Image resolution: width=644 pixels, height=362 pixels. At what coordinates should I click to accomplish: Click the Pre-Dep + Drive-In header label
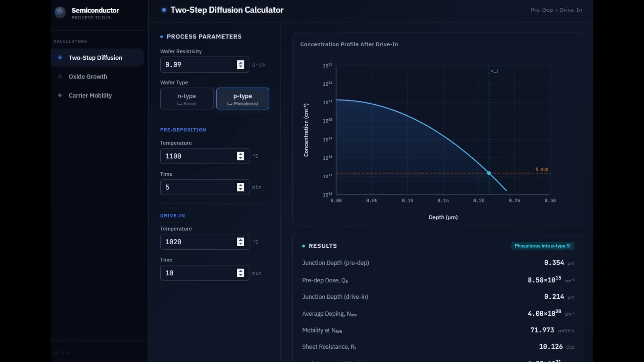point(556,10)
